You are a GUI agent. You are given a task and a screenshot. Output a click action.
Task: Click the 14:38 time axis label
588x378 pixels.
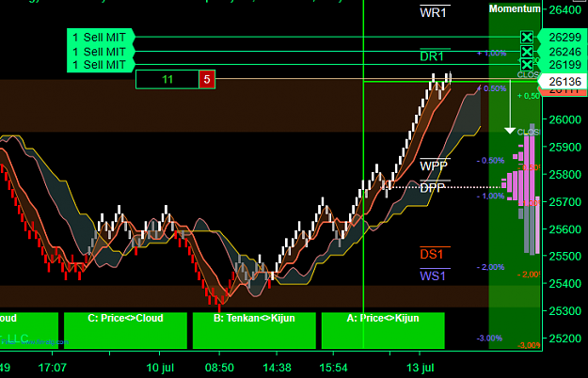277,368
